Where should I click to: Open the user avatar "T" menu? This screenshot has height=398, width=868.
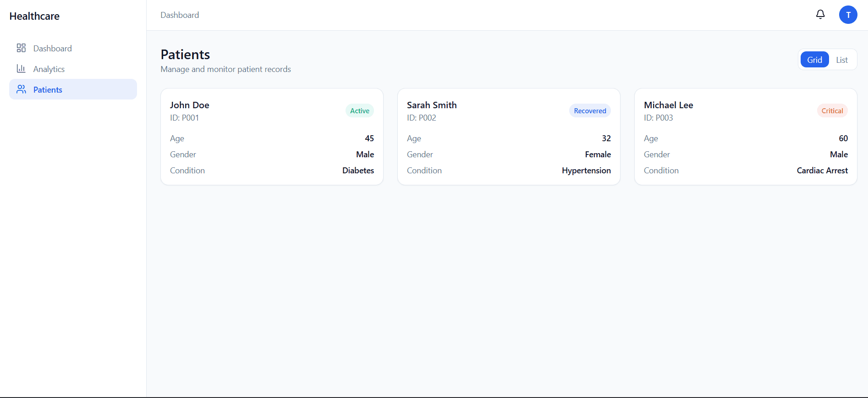pos(848,15)
